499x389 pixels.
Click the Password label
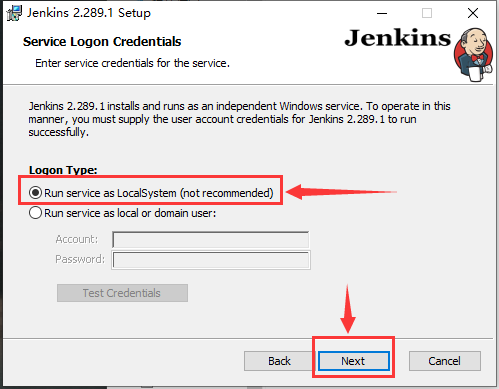click(80, 259)
